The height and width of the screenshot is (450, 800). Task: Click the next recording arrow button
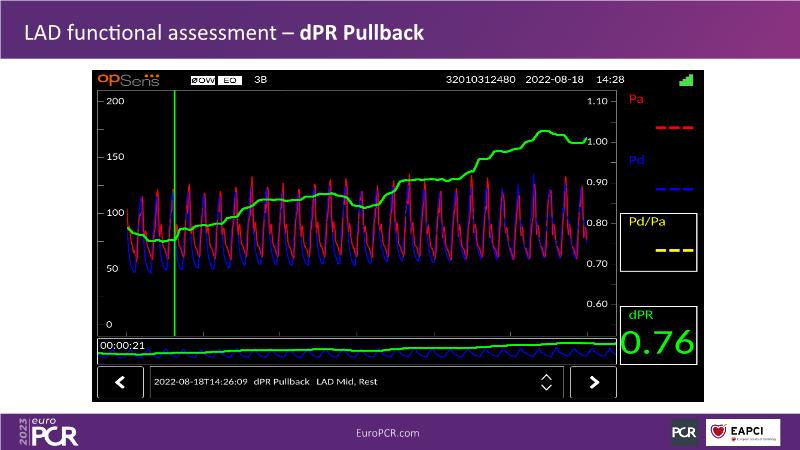click(x=593, y=382)
